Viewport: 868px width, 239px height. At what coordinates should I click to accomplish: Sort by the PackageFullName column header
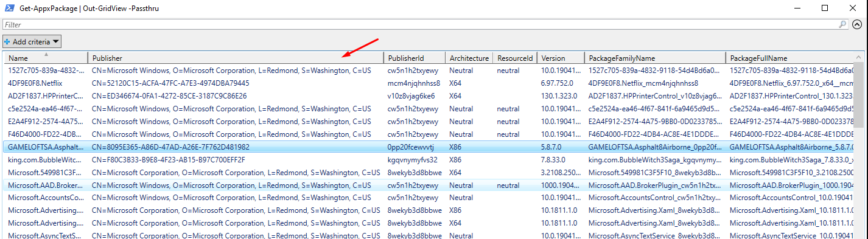[789, 58]
